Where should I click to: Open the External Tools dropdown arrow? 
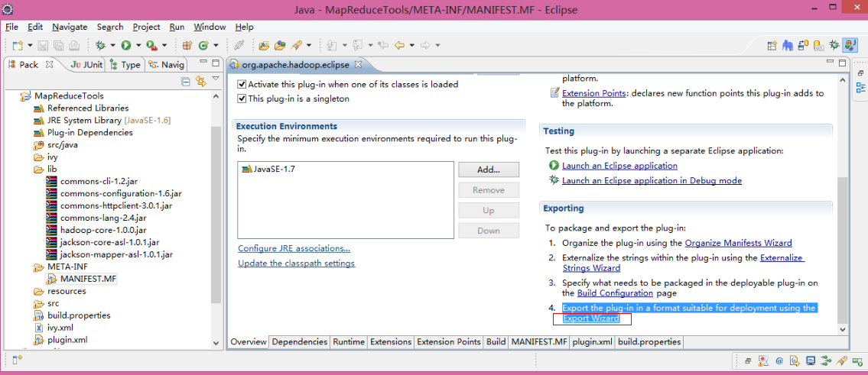(164, 45)
